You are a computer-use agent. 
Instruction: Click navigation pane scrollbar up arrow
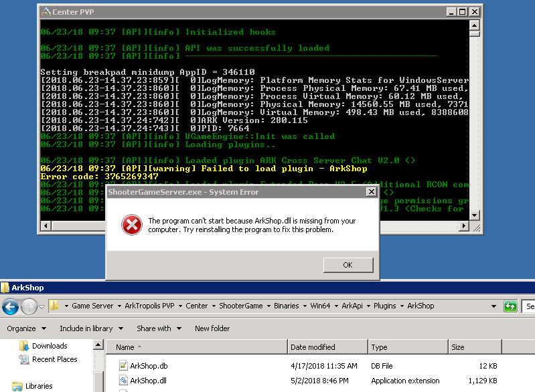coord(98,345)
